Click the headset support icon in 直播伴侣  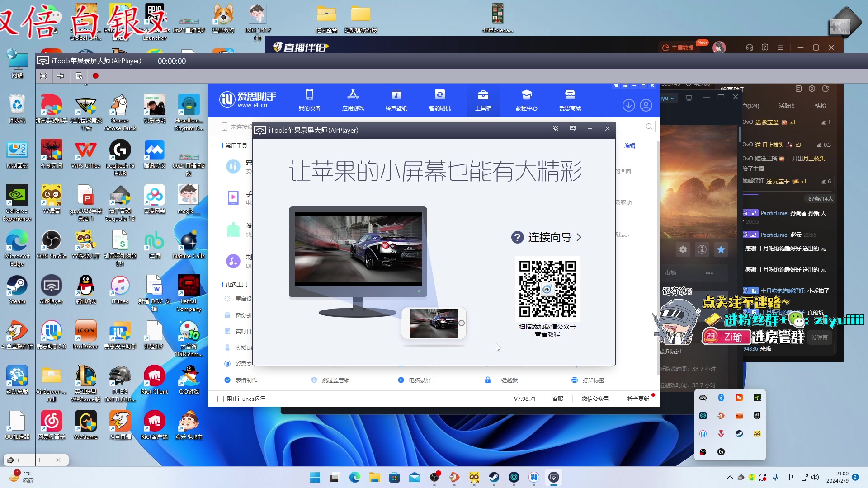tap(749, 47)
